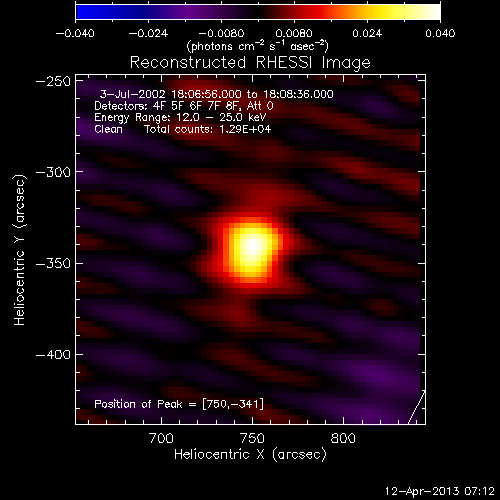
Task: Click the 'Heliocentric X (arcsec)' axis label
Action: tap(250, 454)
